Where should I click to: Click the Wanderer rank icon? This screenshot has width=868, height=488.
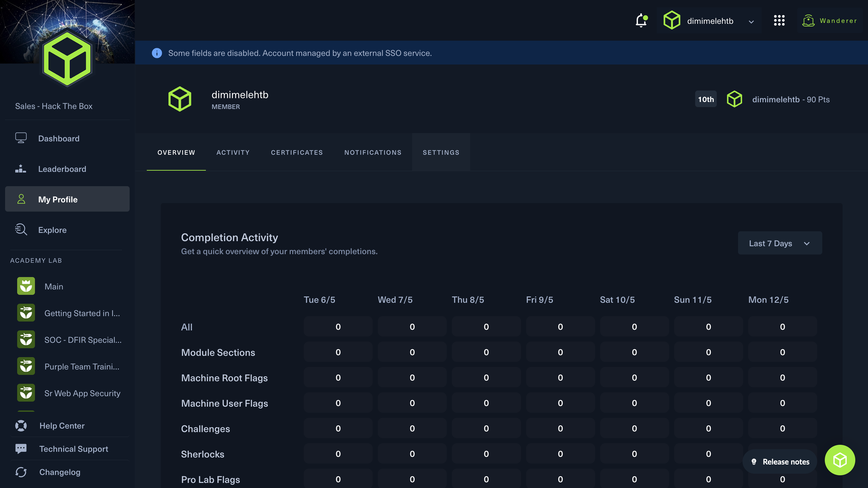808,21
